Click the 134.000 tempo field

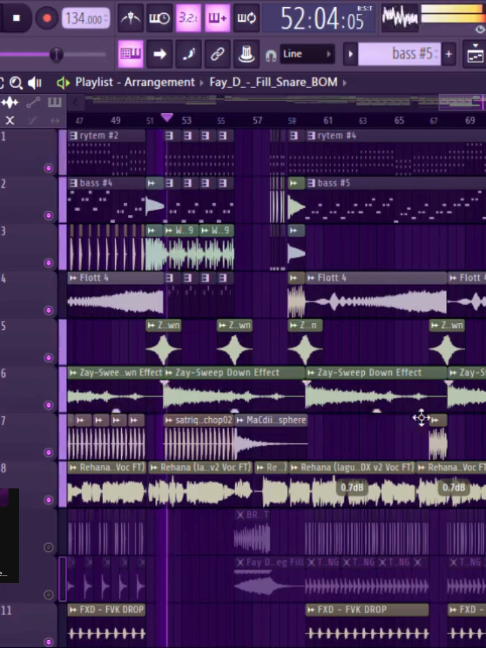(x=86, y=19)
